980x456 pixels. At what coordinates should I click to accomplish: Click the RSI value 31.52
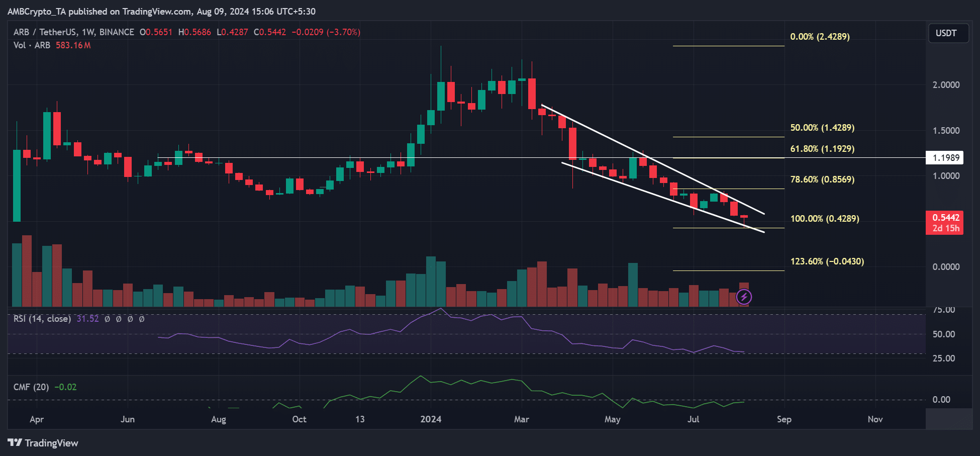click(87, 319)
